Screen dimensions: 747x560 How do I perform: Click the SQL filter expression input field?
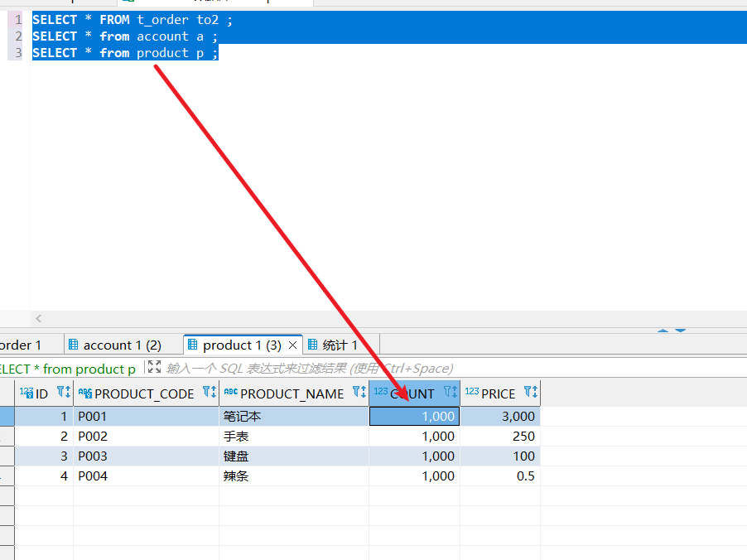tap(414, 369)
